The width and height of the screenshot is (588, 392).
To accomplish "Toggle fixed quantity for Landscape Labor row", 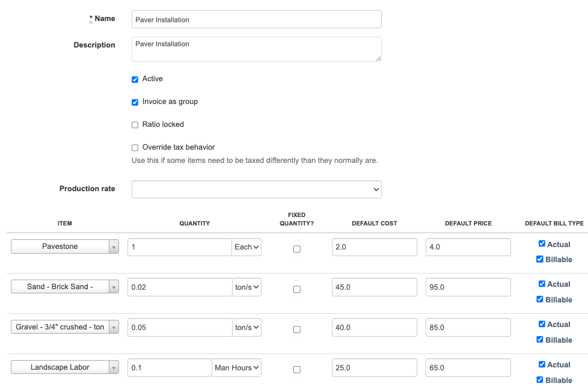I will point(297,370).
